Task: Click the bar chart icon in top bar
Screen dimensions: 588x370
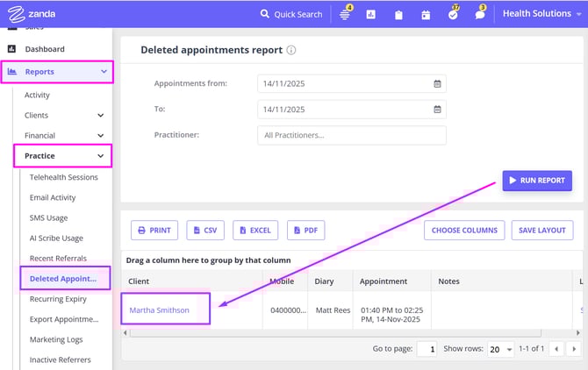Action: 371,15
